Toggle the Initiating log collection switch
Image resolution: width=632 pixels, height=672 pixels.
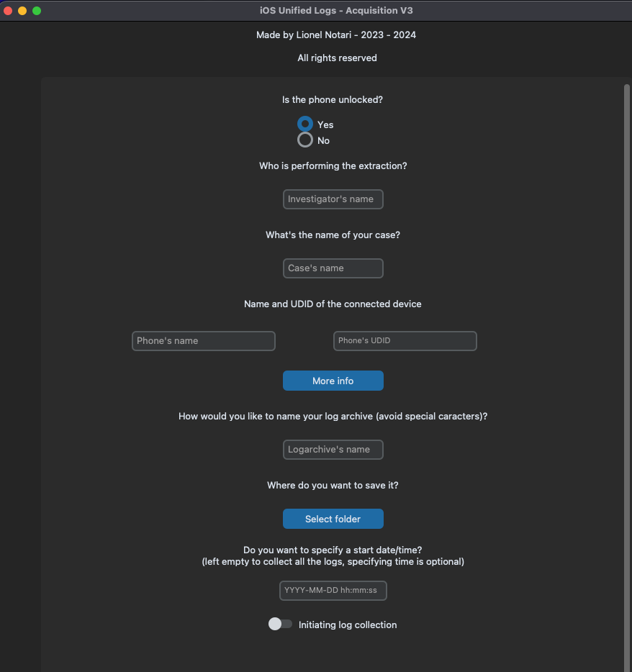pyautogui.click(x=281, y=624)
